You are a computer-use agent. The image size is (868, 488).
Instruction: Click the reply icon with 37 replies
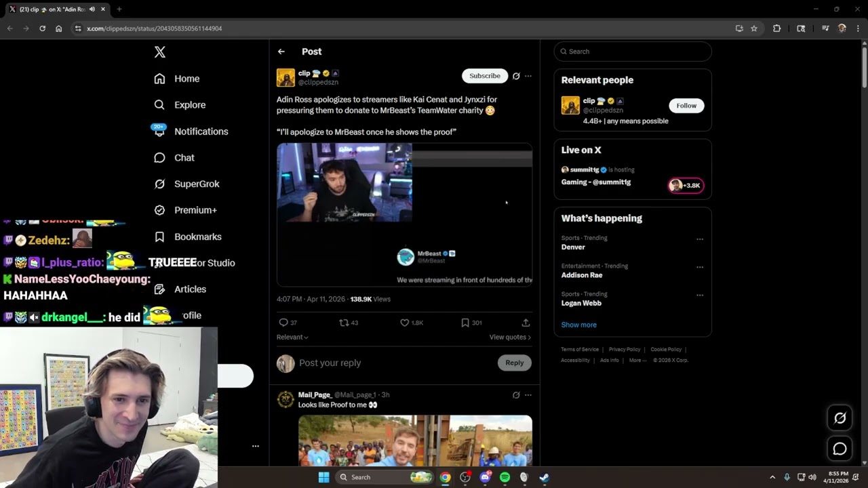pyautogui.click(x=288, y=323)
